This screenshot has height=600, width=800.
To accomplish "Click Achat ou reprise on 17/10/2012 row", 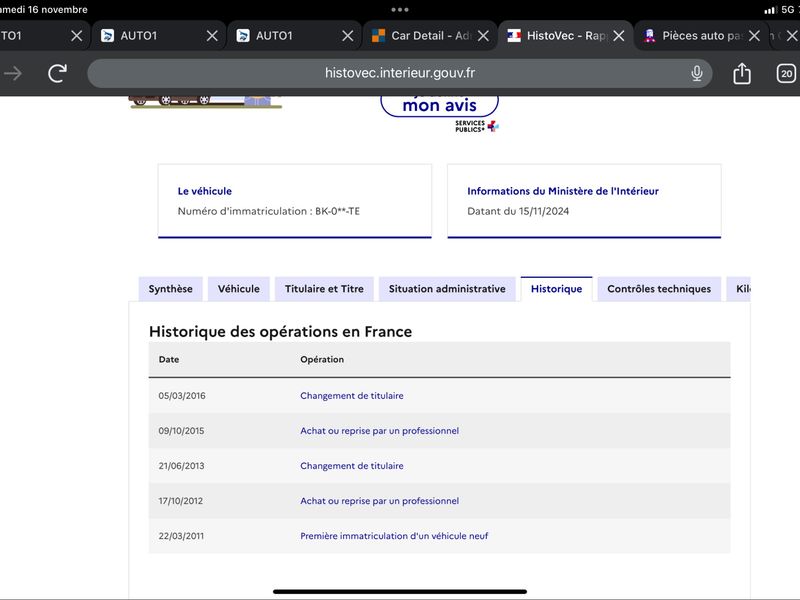I will (x=379, y=501).
